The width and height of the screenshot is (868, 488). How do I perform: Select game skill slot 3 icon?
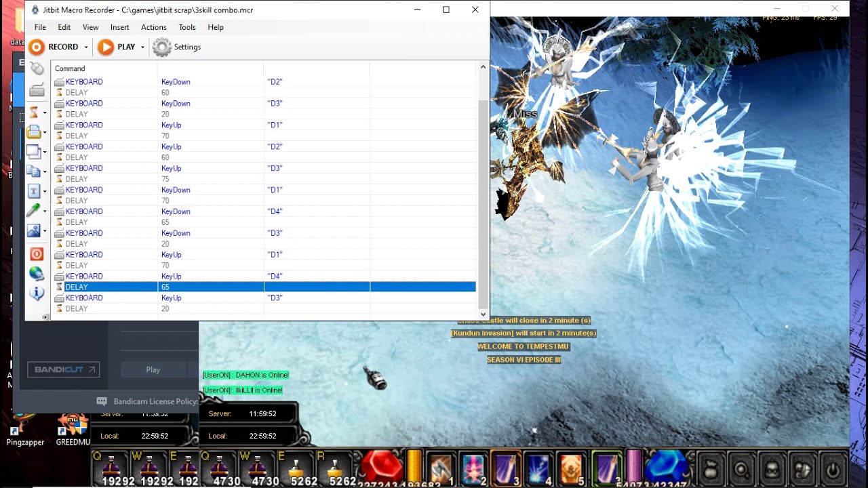tap(507, 468)
